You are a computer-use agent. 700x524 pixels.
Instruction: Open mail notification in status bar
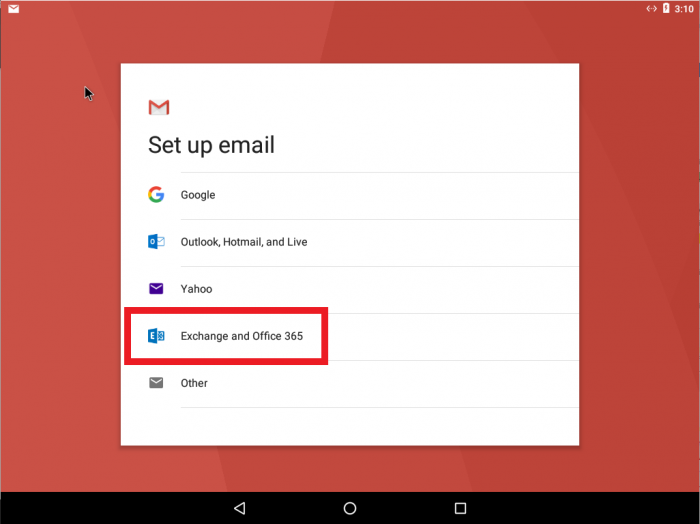(x=14, y=9)
